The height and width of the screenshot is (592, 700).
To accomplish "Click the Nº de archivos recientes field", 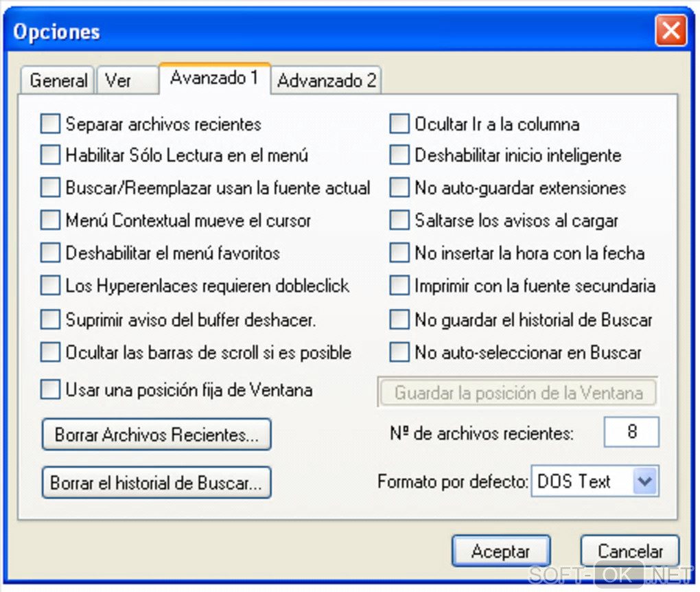I will (631, 433).
